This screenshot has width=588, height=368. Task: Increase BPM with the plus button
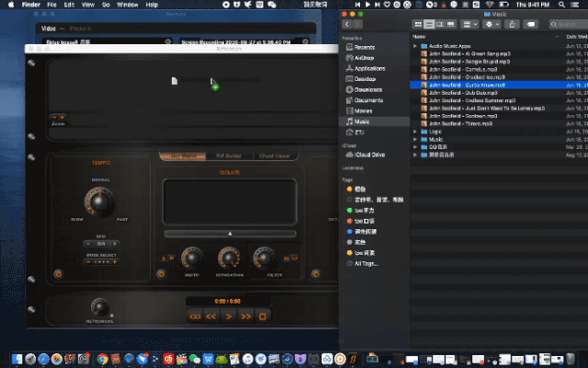point(115,244)
